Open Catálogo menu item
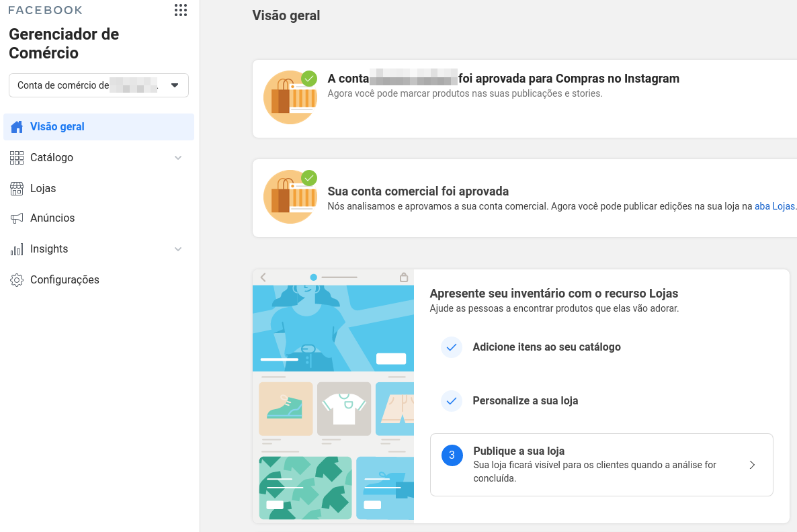The image size is (797, 532). (99, 157)
